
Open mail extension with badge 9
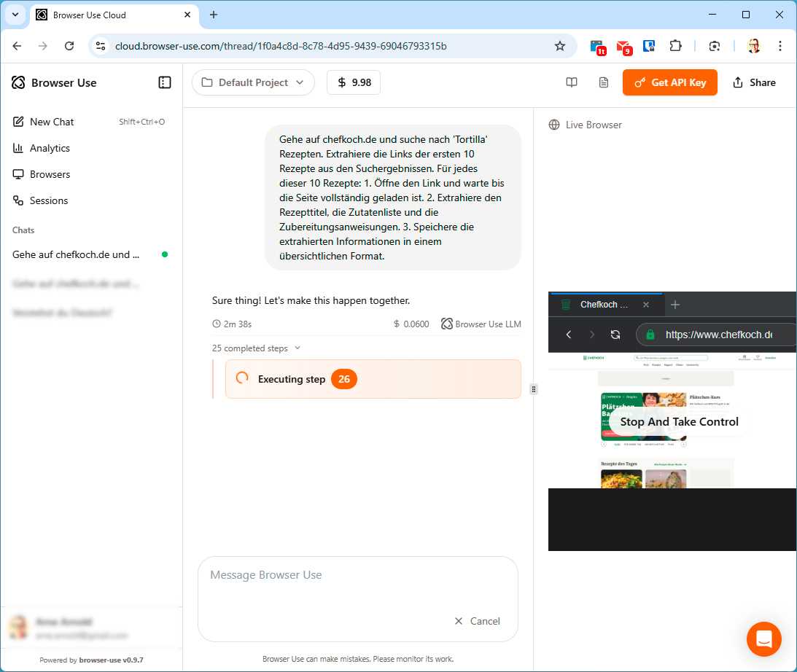(623, 47)
